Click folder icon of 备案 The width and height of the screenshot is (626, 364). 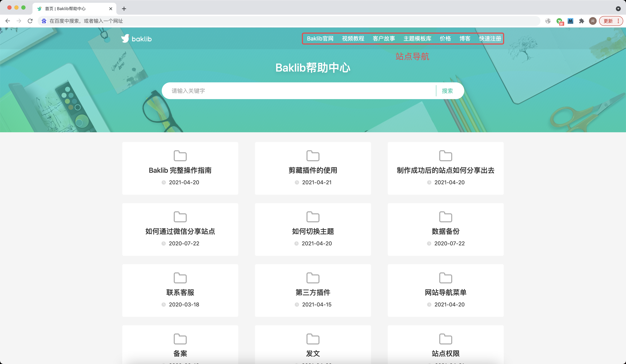click(x=180, y=339)
